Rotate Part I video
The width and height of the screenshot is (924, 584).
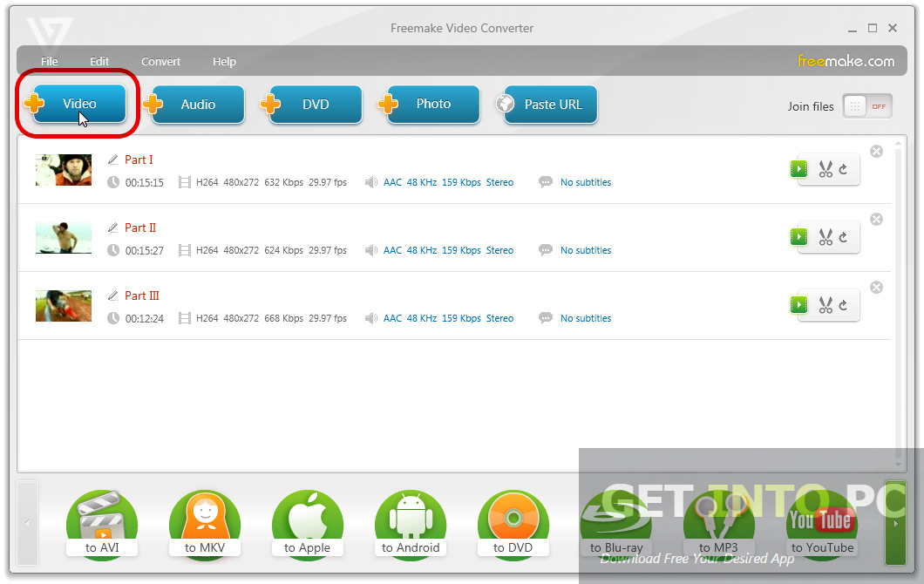point(843,170)
